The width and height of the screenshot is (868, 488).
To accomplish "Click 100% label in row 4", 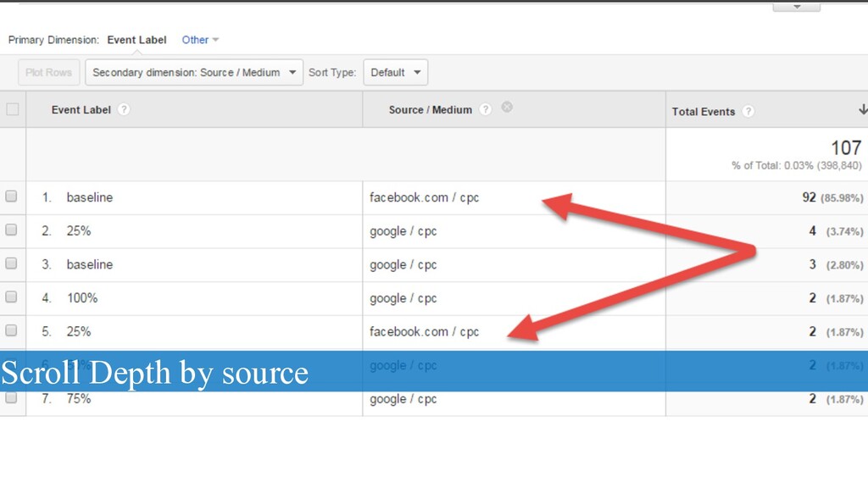I will click(82, 298).
